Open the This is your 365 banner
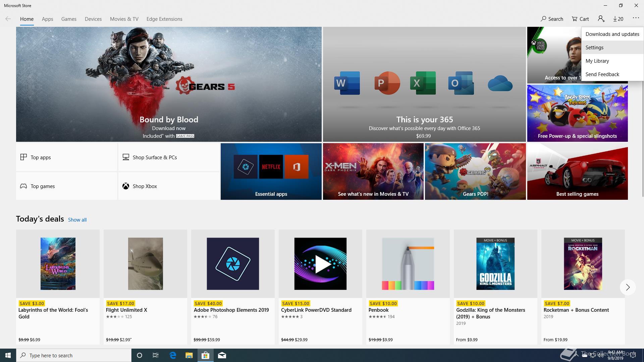The image size is (644, 362). coord(424,84)
